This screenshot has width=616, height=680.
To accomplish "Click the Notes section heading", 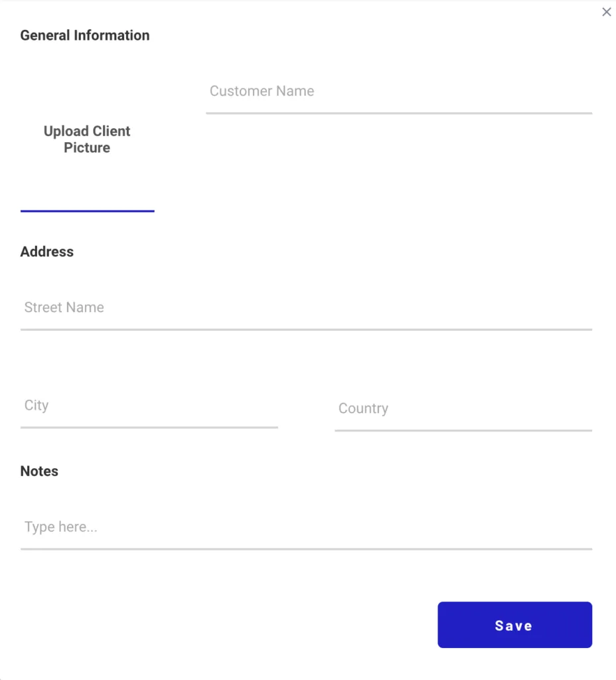I will click(x=39, y=471).
